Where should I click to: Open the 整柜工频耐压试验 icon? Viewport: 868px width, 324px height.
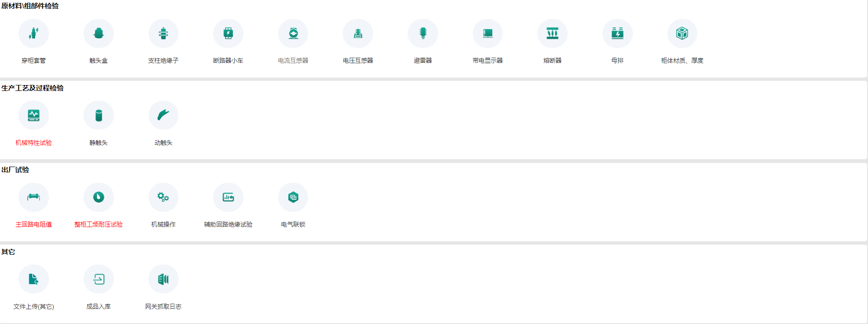click(99, 198)
